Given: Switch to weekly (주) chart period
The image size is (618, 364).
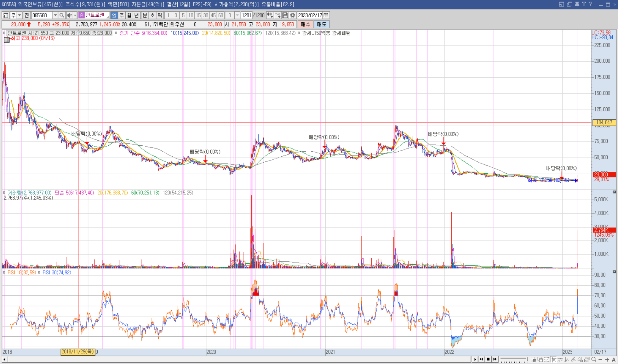Looking at the screenshot, I should 122,15.
